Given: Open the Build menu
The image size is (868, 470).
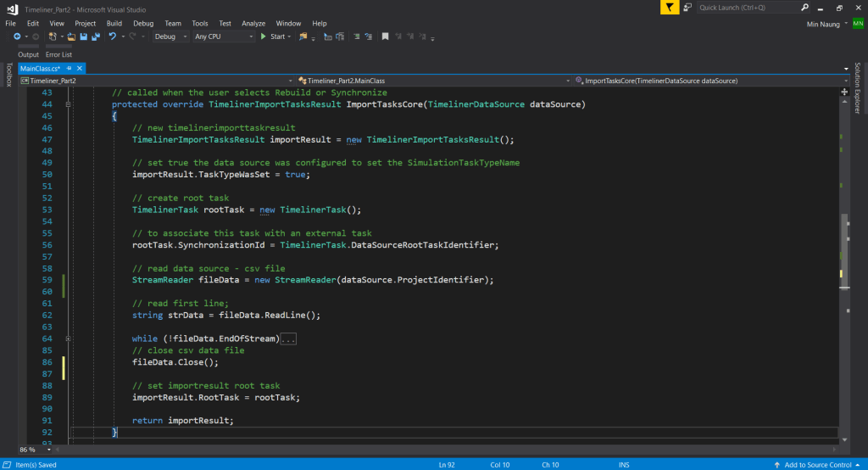Looking at the screenshot, I should (x=114, y=23).
